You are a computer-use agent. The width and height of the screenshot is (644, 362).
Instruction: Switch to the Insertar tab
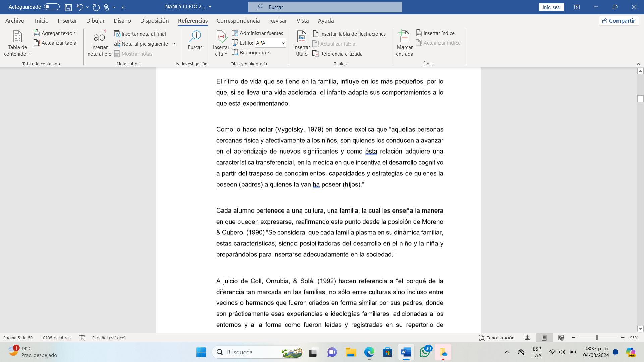[x=67, y=21]
